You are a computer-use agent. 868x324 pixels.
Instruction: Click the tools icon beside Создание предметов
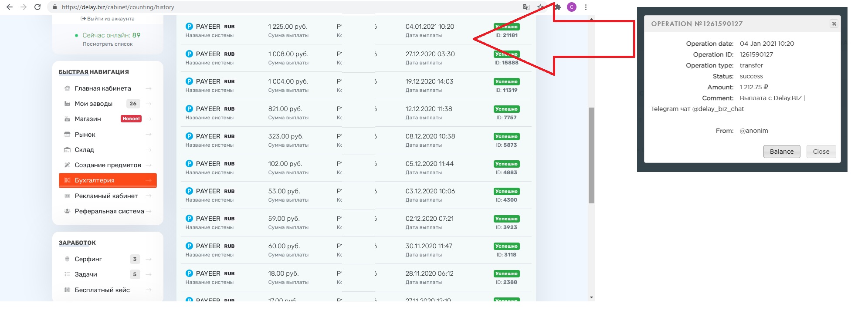[67, 165]
